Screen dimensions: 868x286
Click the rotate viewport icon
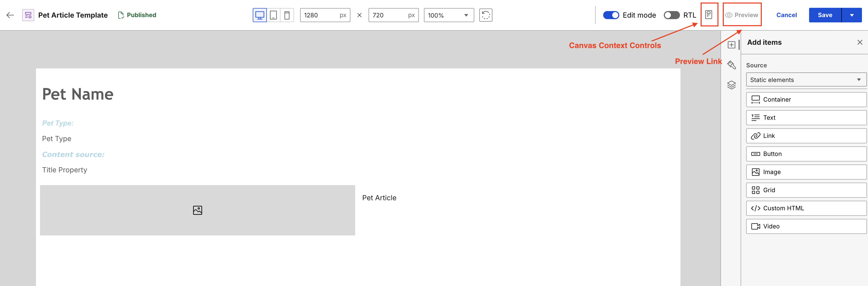click(486, 15)
